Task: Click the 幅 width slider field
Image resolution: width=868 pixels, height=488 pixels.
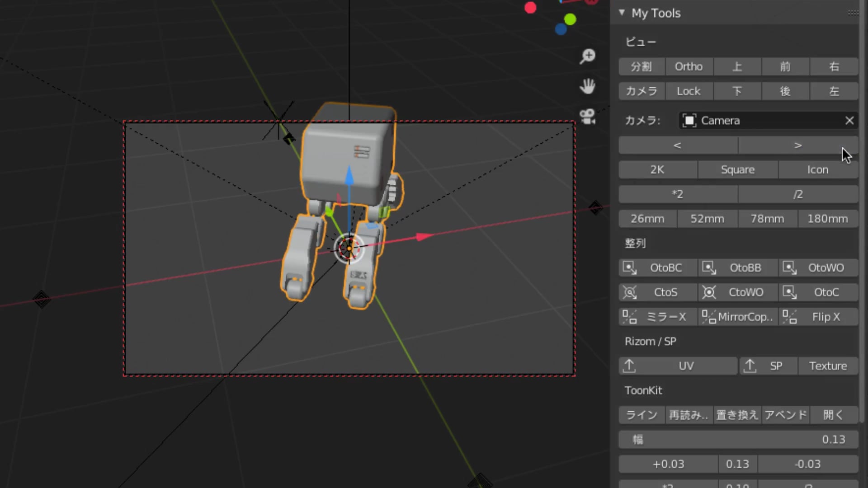Action: (x=738, y=440)
